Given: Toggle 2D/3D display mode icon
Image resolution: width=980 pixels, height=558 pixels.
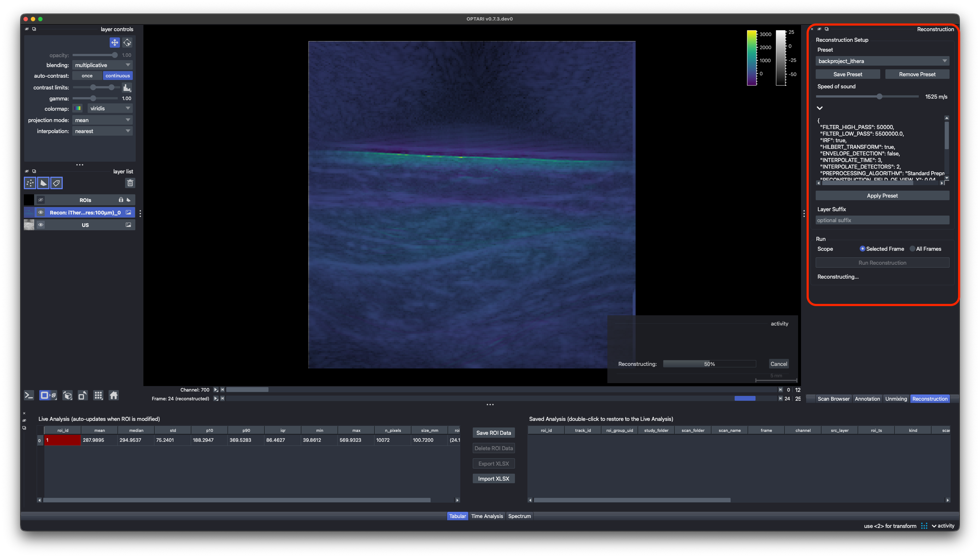Looking at the screenshot, I should click(x=48, y=395).
